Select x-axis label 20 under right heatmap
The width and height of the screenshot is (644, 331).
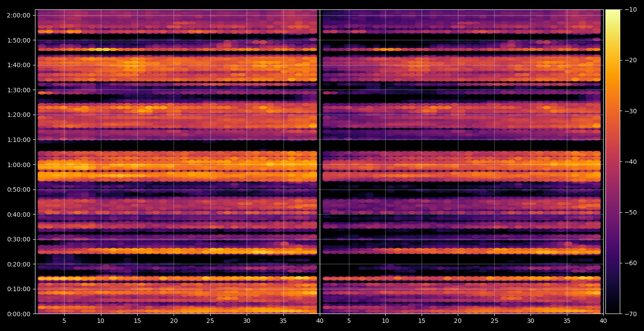pyautogui.click(x=458, y=321)
